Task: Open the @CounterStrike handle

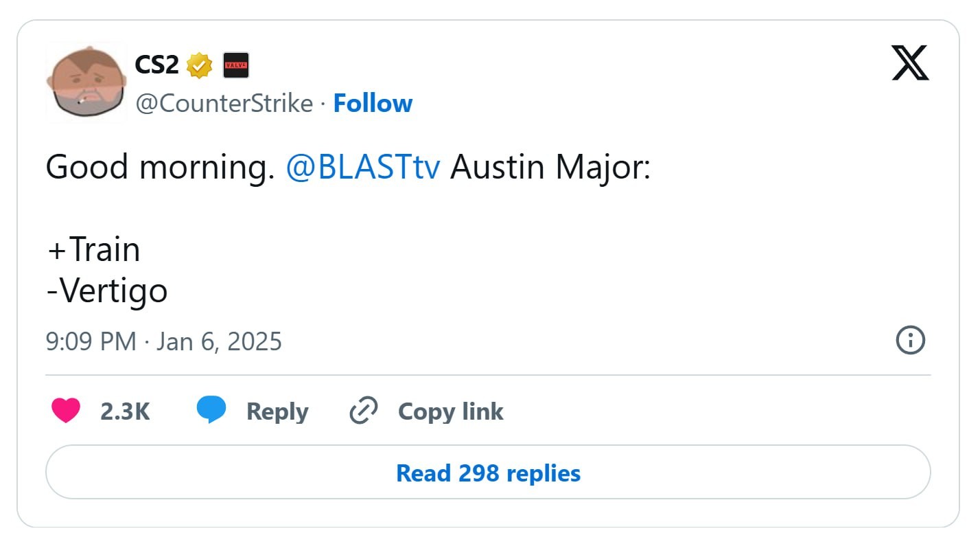Action: click(224, 104)
